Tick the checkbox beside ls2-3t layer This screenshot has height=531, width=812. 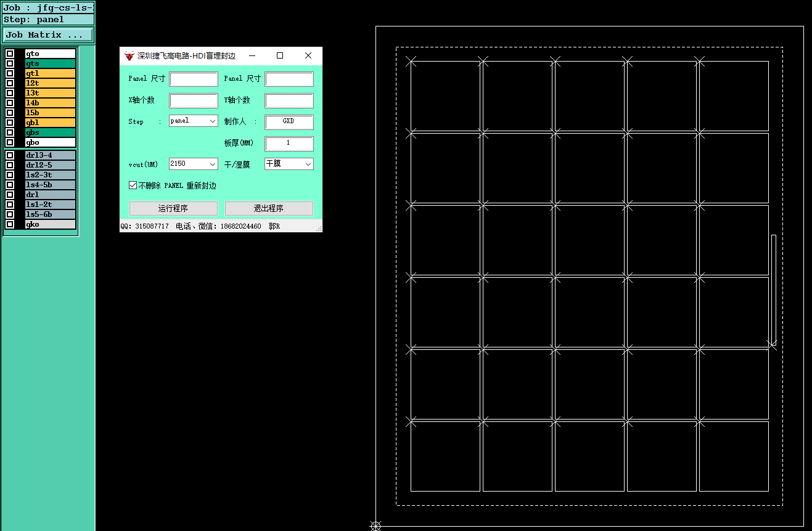10,175
